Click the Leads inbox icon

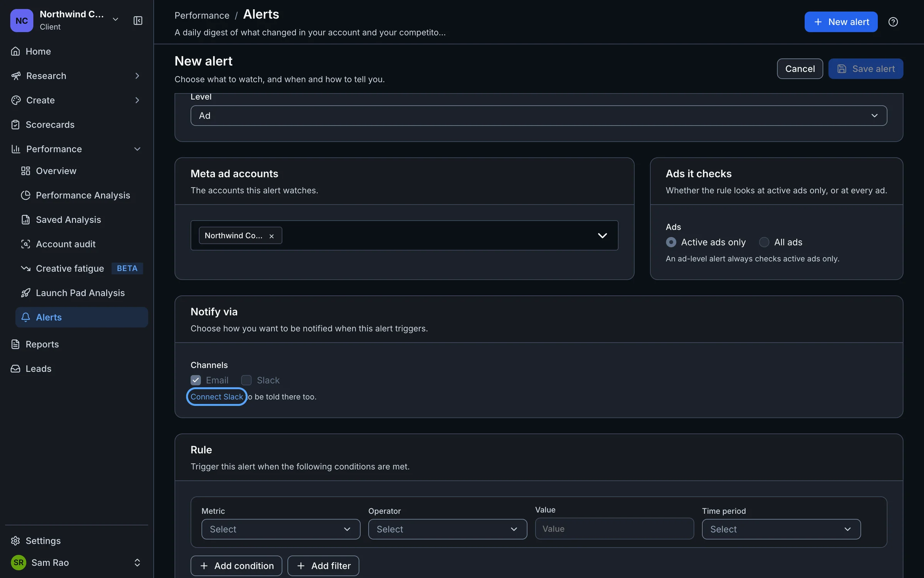[15, 368]
